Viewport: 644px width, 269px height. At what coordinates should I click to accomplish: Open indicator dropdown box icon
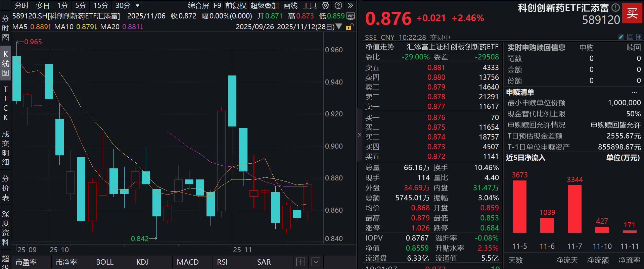[316, 262]
